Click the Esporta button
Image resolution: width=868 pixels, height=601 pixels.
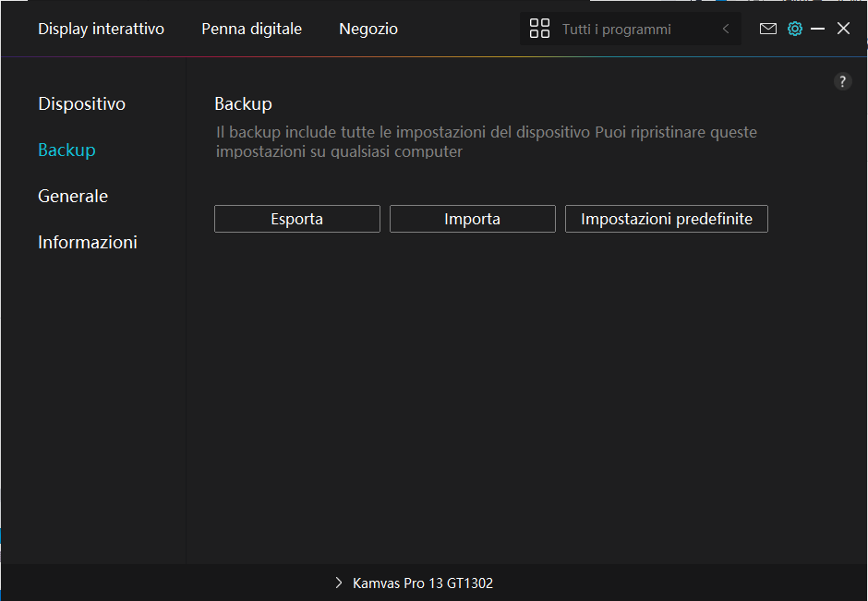click(297, 219)
